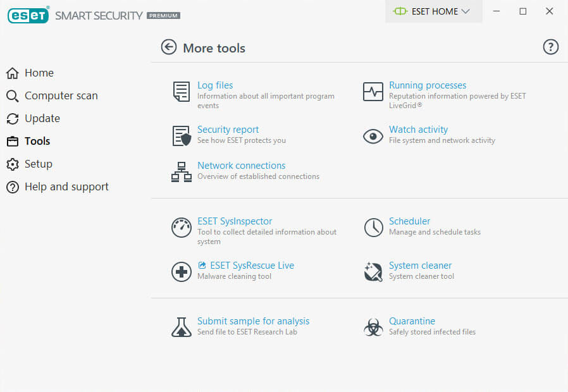Image resolution: width=568 pixels, height=392 pixels.
Task: Click the More tools heading
Action: [214, 48]
